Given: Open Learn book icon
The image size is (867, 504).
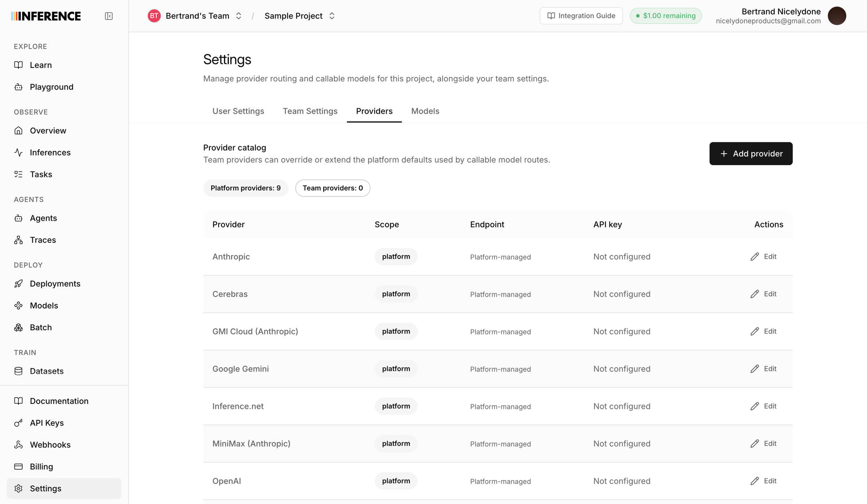Looking at the screenshot, I should point(18,65).
